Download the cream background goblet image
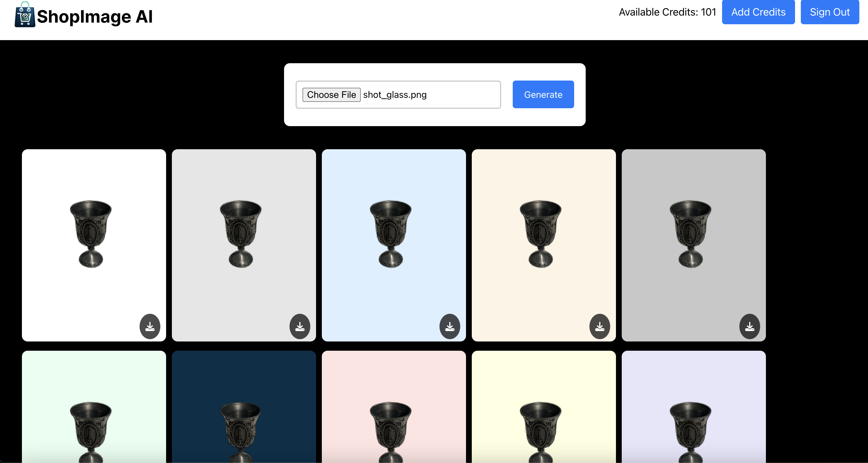The width and height of the screenshot is (868, 463). pos(600,326)
